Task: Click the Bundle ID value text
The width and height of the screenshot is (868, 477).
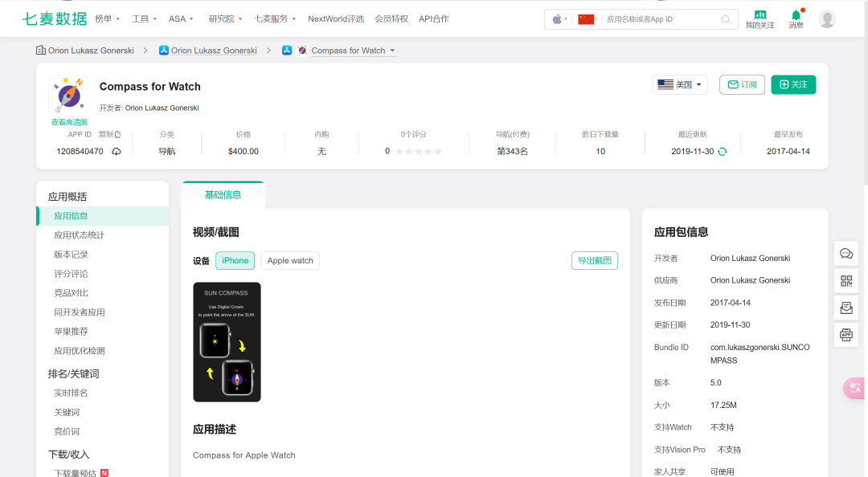Action: (x=760, y=353)
